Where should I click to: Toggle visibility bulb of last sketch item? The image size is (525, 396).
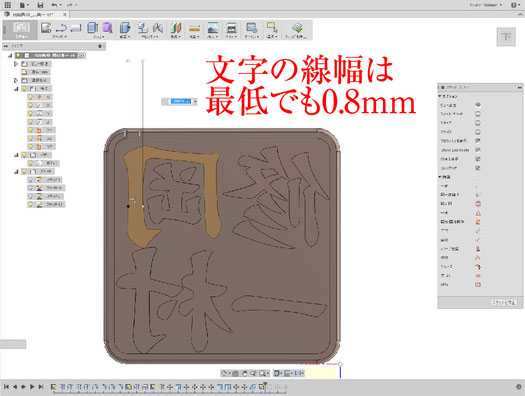30,204
